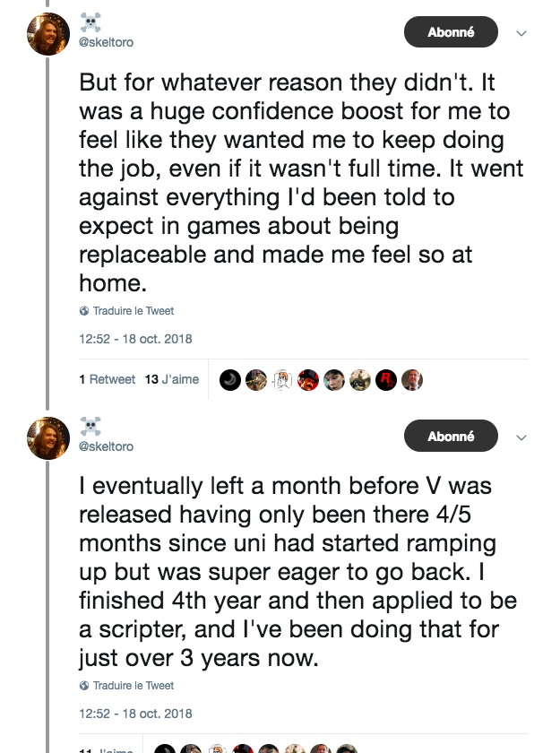Click Traduire le Tweet on second tweet
The height and width of the screenshot is (753, 560).
click(x=134, y=686)
